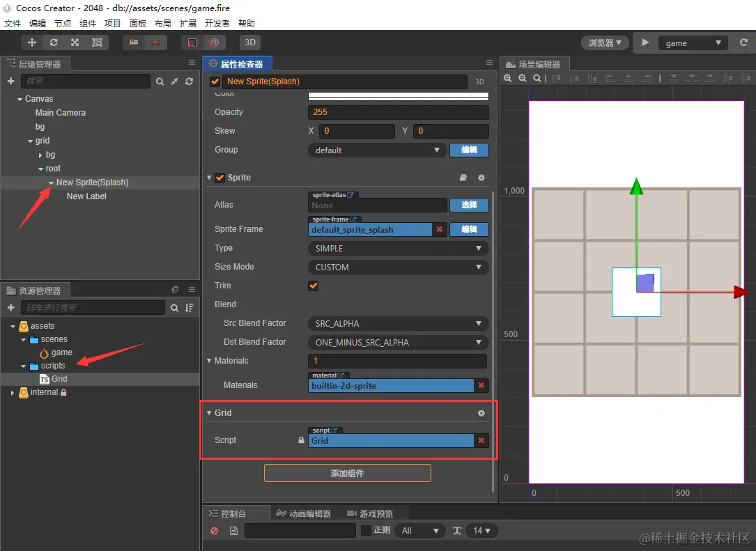The image size is (756, 551).
Task: Refresh the hierarchy panel
Action: (x=189, y=82)
